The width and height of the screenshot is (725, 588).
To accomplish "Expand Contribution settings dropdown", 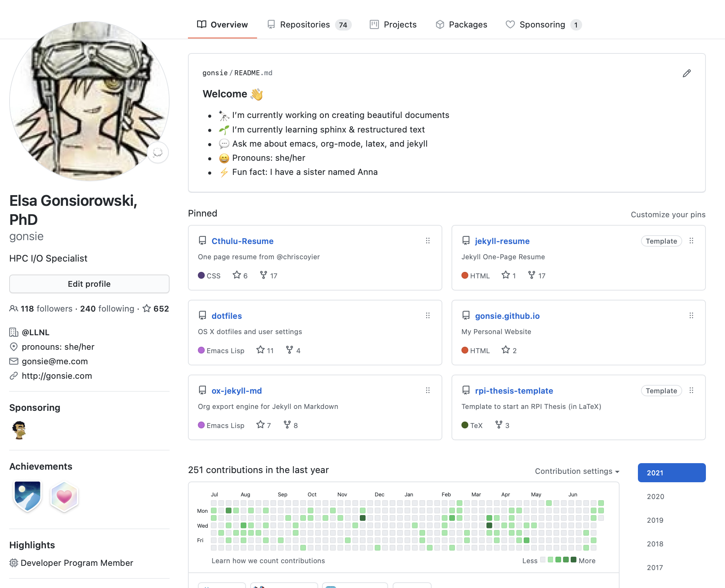I will coord(577,471).
